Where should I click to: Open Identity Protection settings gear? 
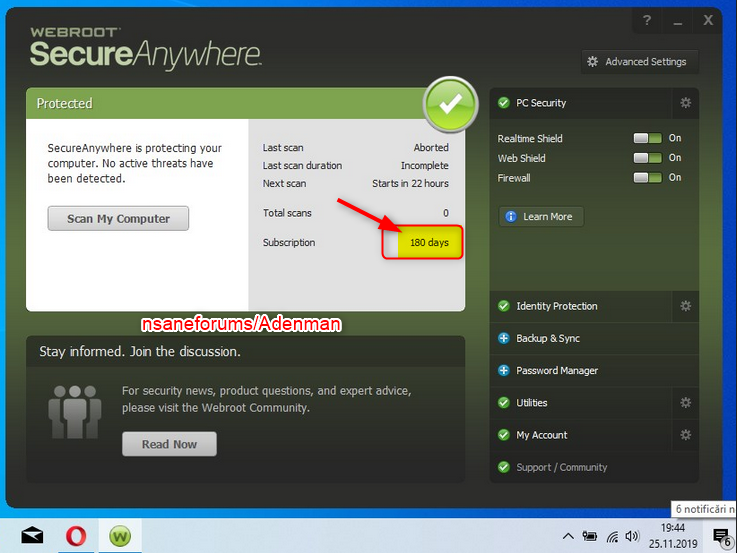coord(685,306)
